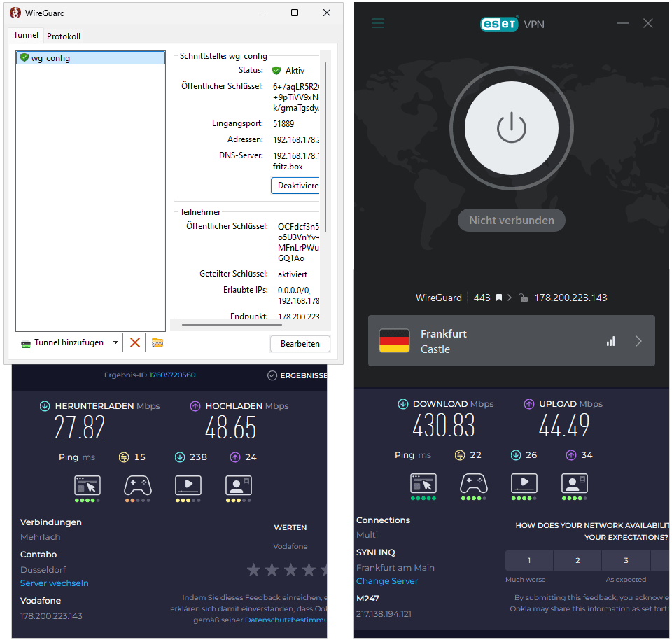Click IP address 178.200.223.143 in ESET VPN

(570, 298)
